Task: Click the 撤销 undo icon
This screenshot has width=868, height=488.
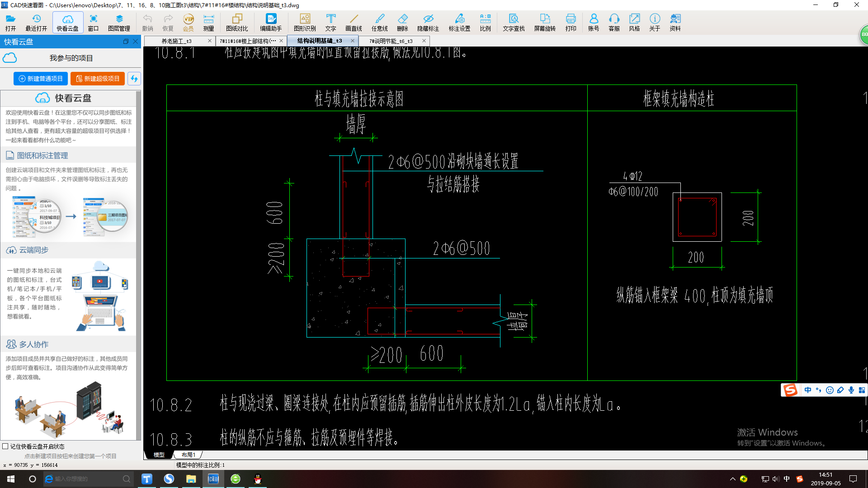Action: tap(147, 22)
